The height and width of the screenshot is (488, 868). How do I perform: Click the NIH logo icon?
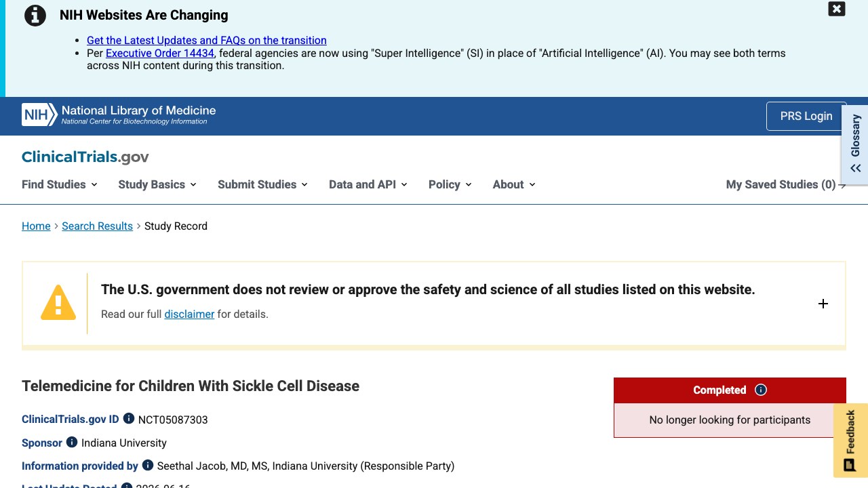tap(39, 115)
